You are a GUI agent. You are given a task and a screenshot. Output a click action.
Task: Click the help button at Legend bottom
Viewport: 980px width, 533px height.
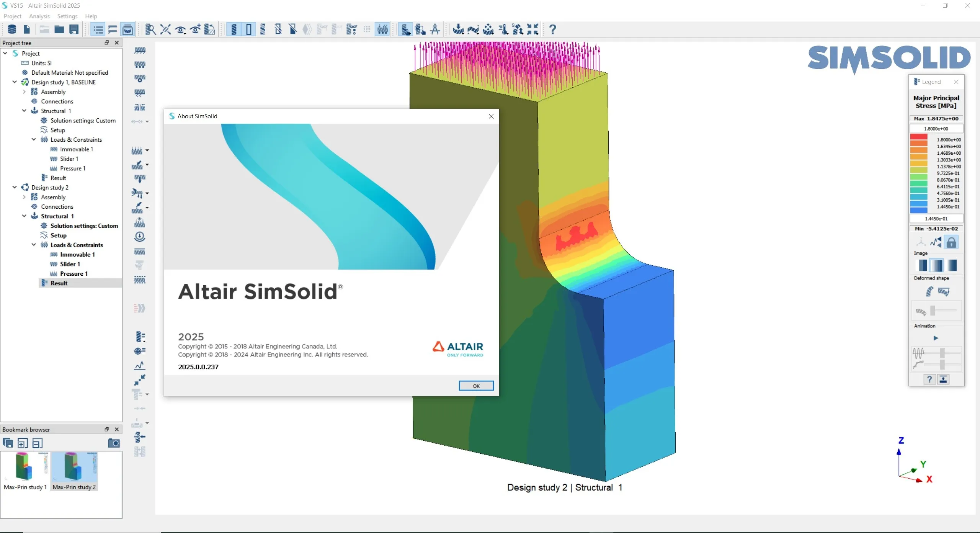929,379
